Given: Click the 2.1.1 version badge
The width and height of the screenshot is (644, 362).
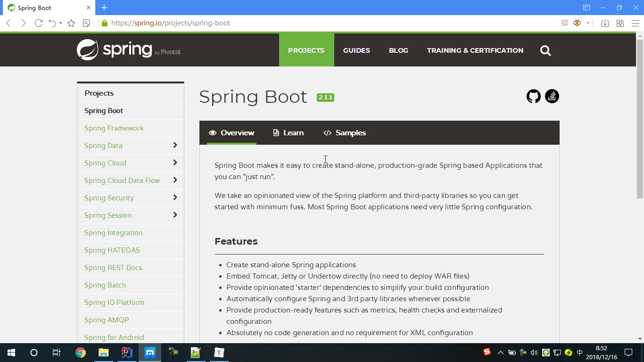Looking at the screenshot, I should [325, 98].
